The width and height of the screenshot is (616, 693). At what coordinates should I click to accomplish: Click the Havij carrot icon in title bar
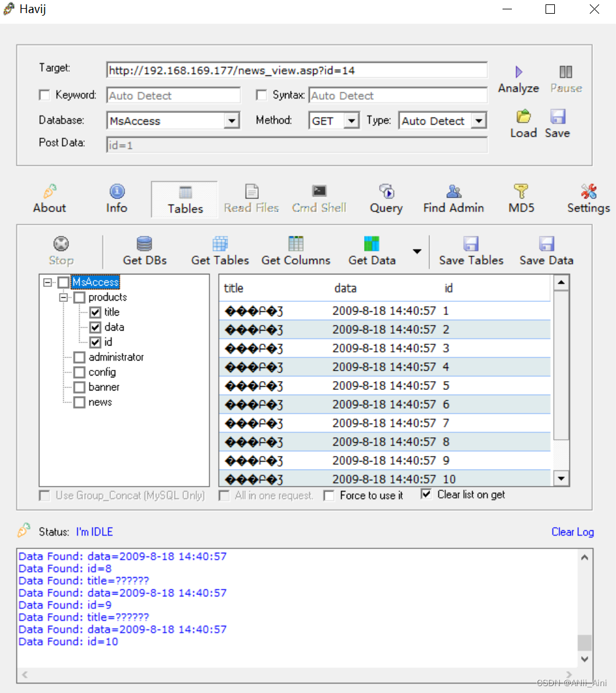coord(9,9)
